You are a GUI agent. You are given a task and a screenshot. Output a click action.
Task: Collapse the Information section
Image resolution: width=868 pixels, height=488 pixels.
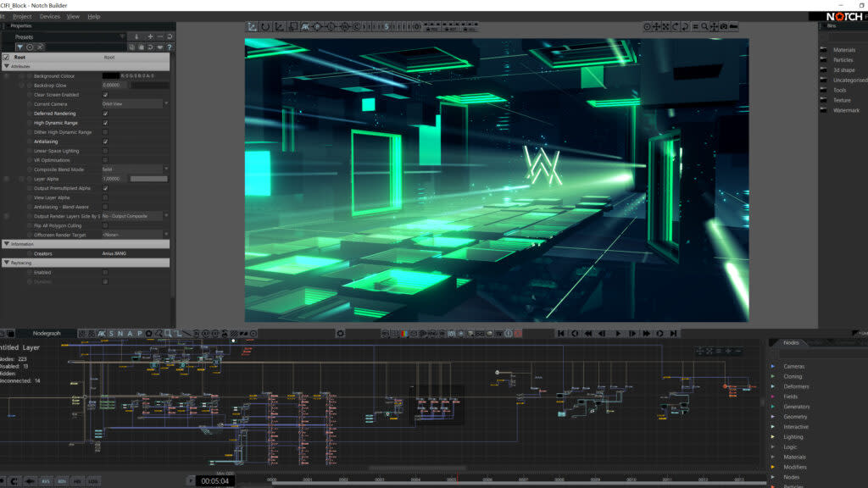(7, 243)
